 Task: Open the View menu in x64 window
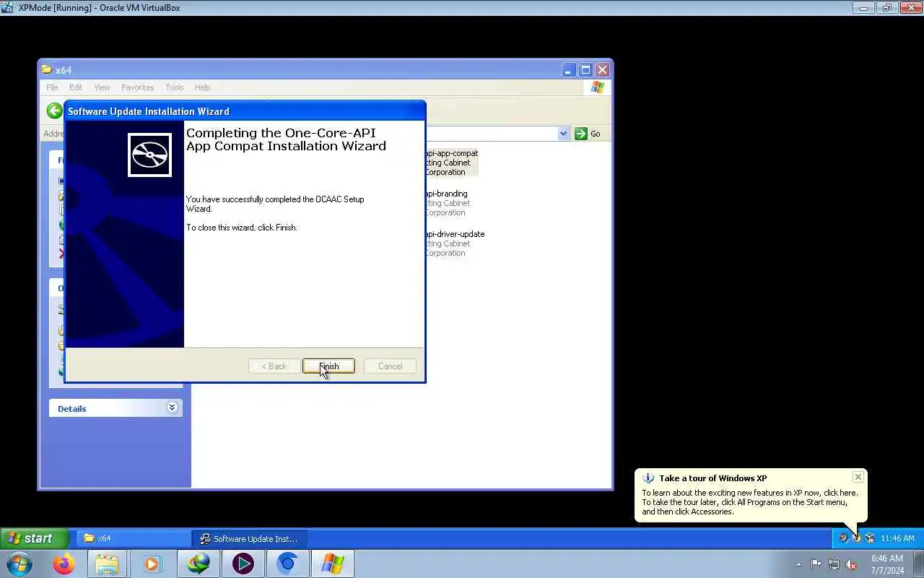click(102, 87)
